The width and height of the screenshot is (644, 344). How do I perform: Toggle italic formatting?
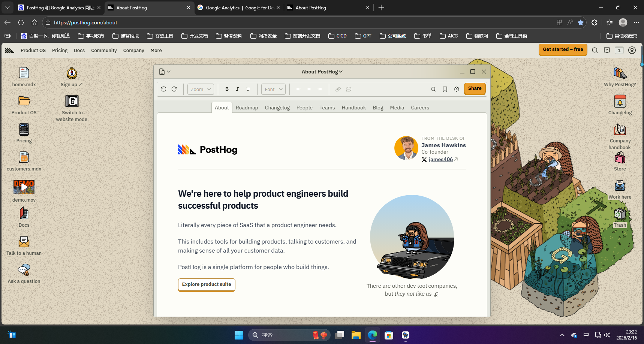click(237, 89)
